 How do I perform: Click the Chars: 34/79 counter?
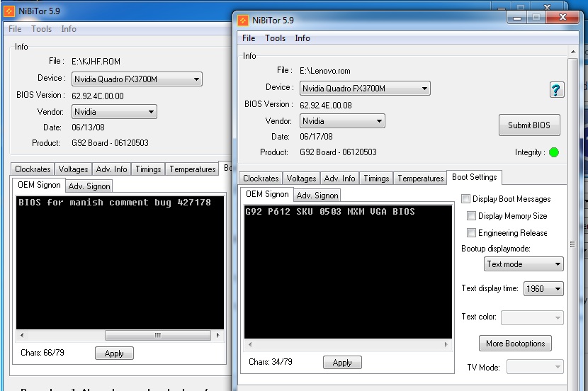click(x=271, y=362)
